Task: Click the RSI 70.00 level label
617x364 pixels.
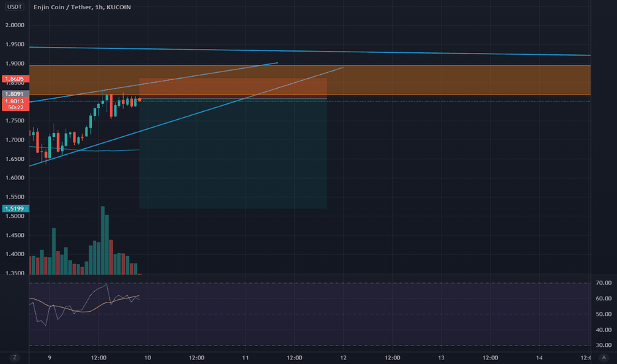Action: 604,283
